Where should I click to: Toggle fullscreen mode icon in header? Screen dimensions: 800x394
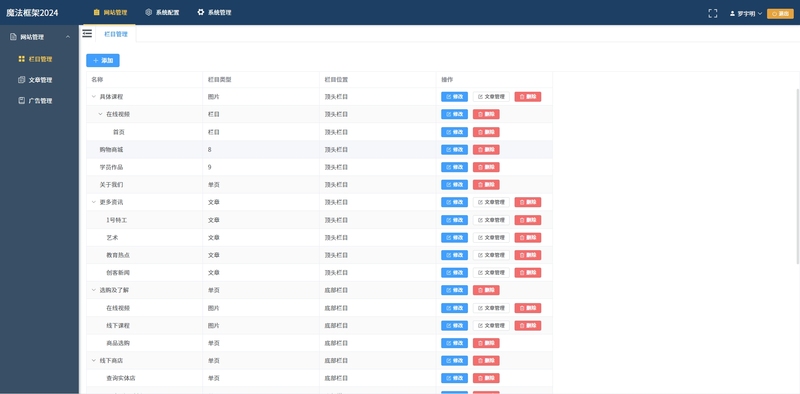tap(713, 13)
